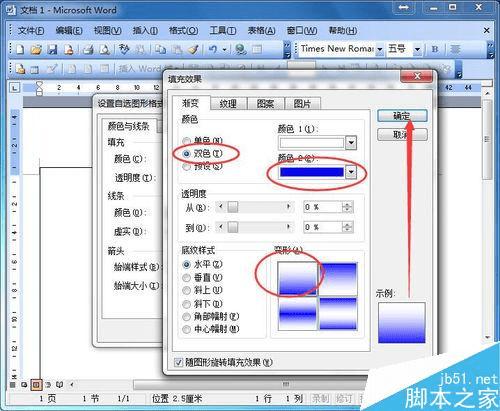Expand the mail merge toolbar options chevron

coord(459,69)
